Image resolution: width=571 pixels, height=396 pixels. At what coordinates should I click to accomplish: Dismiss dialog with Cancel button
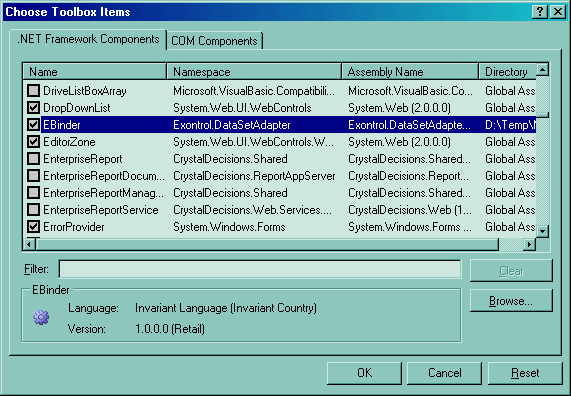pyautogui.click(x=444, y=373)
